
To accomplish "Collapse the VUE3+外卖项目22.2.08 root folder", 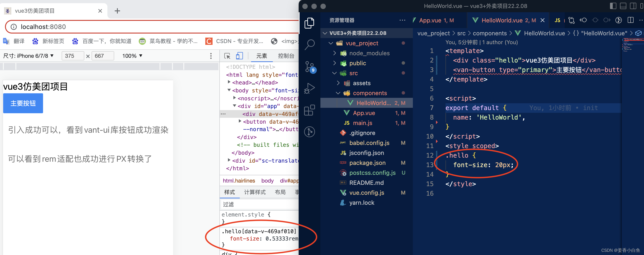I will (325, 33).
